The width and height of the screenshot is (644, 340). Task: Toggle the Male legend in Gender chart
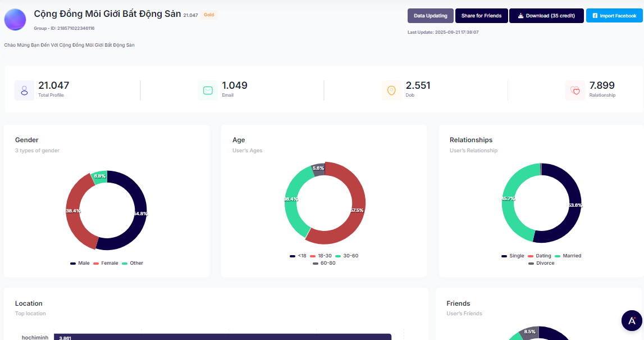(80, 263)
